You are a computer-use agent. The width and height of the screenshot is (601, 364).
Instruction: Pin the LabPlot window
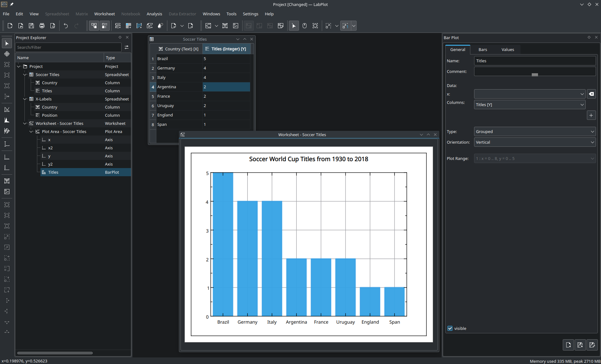pyautogui.click(x=12, y=4)
